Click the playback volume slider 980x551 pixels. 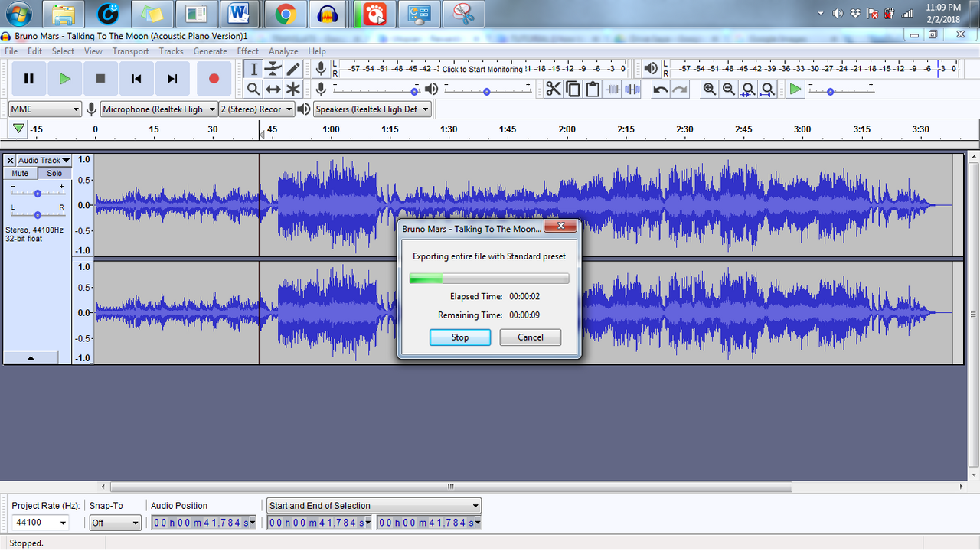tap(487, 90)
